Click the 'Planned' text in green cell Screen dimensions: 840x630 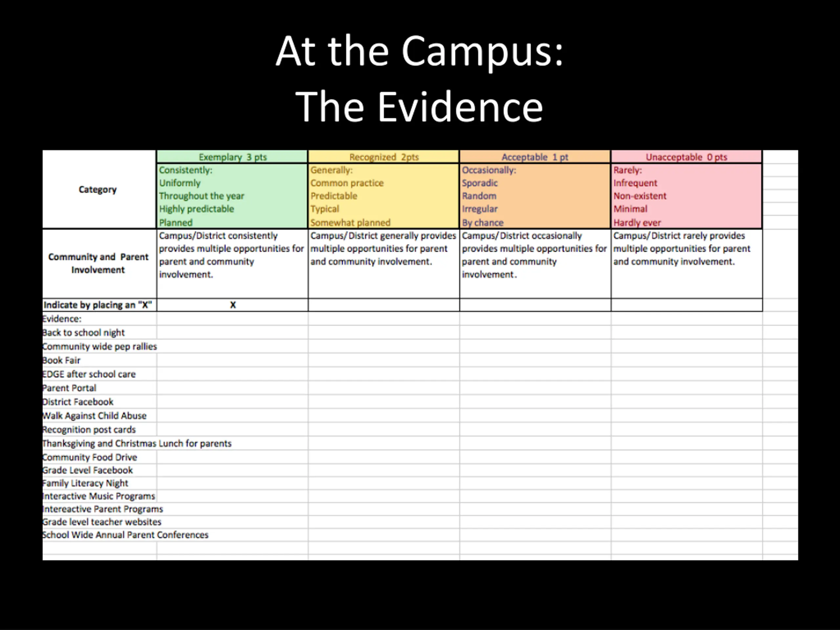click(176, 222)
